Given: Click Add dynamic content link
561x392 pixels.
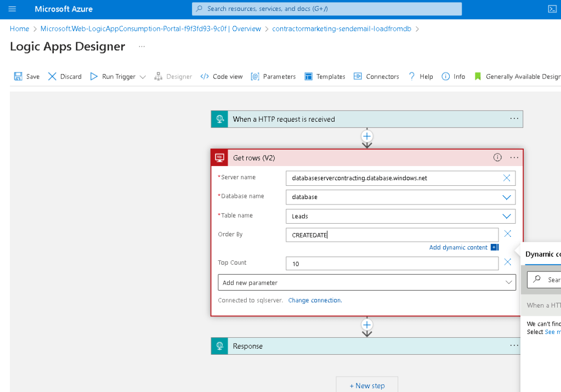Looking at the screenshot, I should click(458, 247).
